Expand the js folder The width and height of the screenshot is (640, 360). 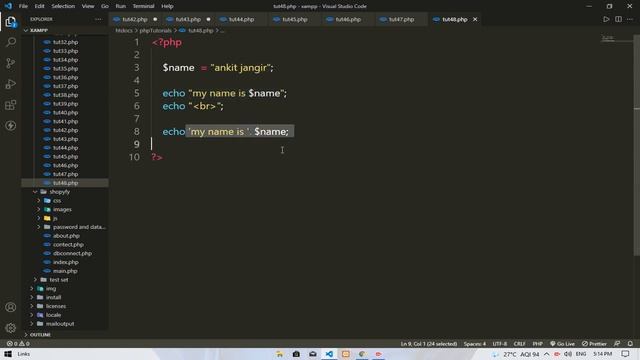(39, 218)
